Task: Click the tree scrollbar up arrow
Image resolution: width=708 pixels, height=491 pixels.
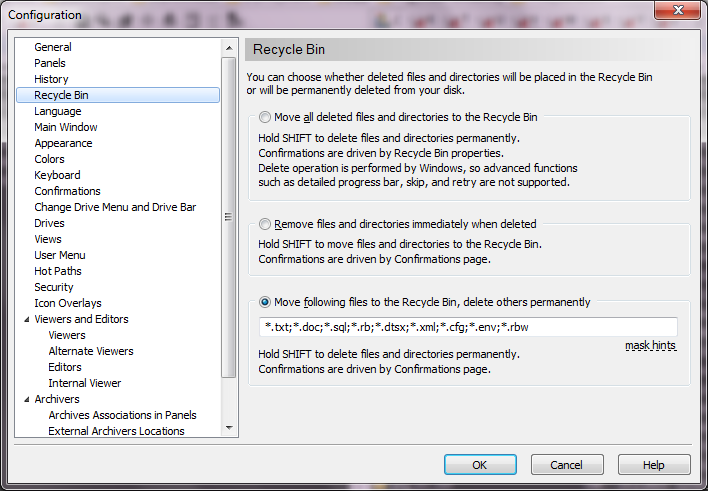Action: pos(229,45)
